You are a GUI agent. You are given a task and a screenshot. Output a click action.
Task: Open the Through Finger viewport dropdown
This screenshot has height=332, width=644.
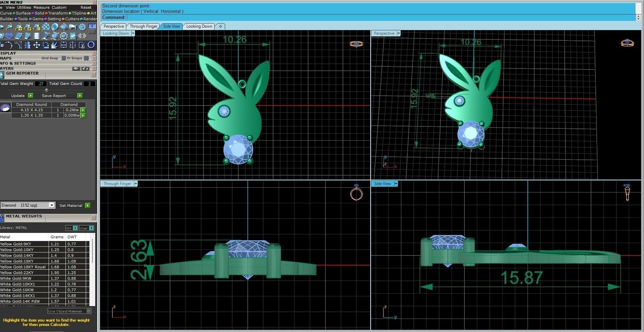click(136, 184)
